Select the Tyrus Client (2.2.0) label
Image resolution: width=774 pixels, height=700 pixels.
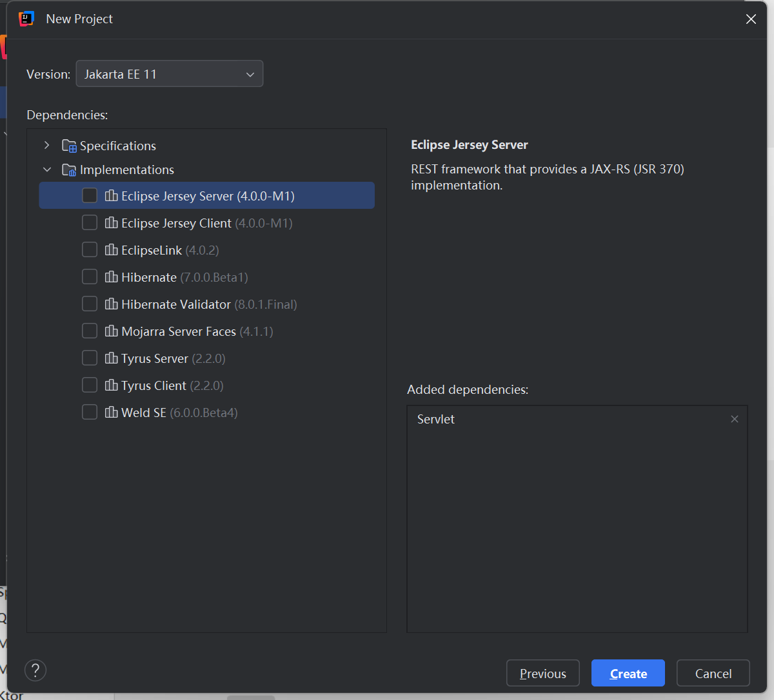pyautogui.click(x=172, y=385)
